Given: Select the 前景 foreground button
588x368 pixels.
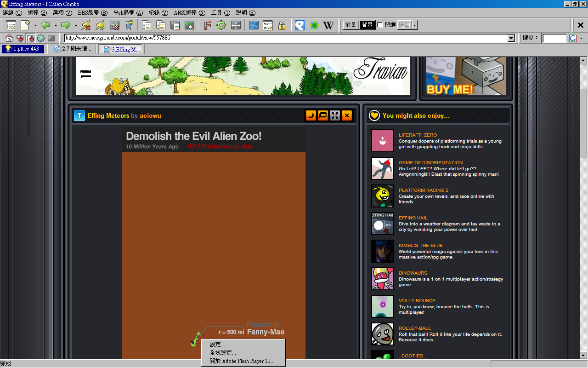Looking at the screenshot, I should click(351, 25).
